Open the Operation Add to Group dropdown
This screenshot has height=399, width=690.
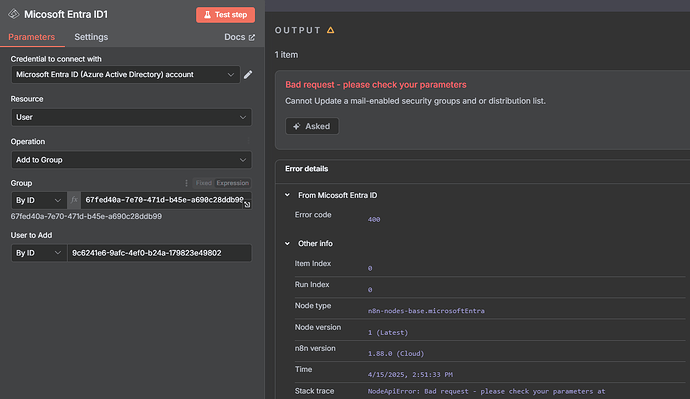(x=131, y=160)
